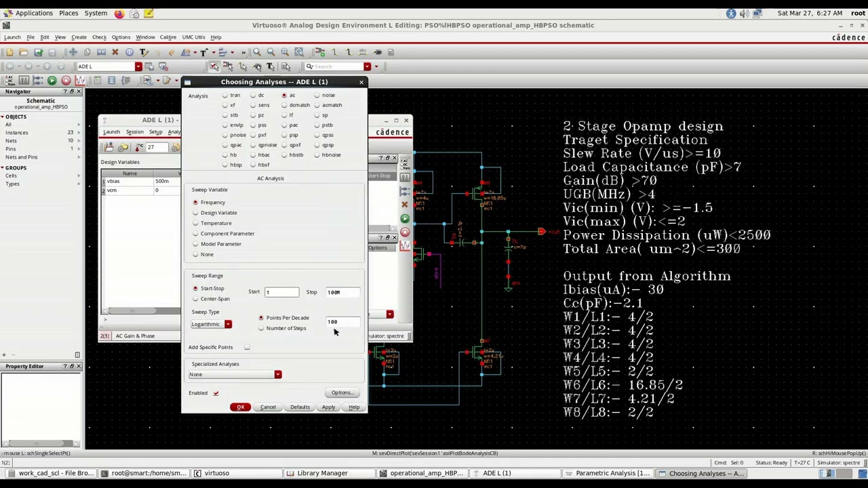Click the temperature thermometer icon in the ADE L window
This screenshot has height=488, width=868.
point(140,147)
